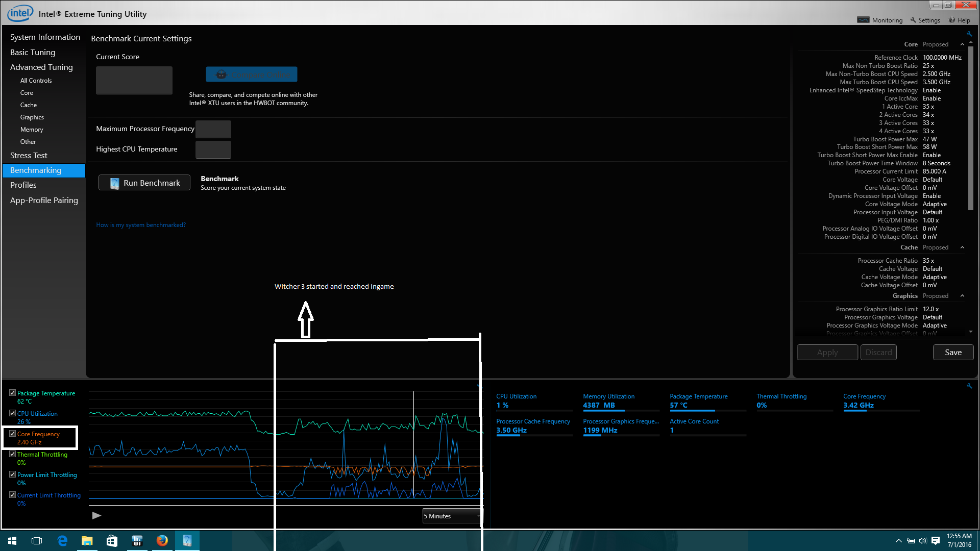Click the battery tray icon
The height and width of the screenshot is (551, 980).
coord(911,541)
